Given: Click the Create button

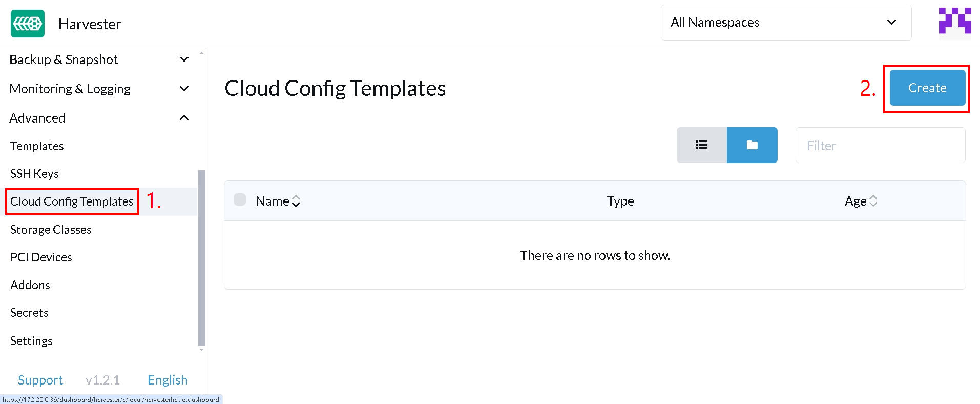Looking at the screenshot, I should coord(927,88).
